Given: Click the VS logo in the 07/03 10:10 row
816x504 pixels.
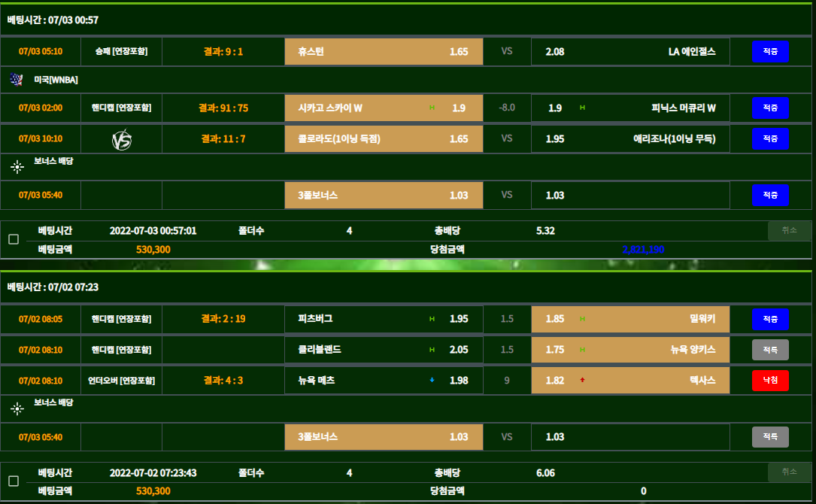Looking at the screenshot, I should tap(122, 139).
